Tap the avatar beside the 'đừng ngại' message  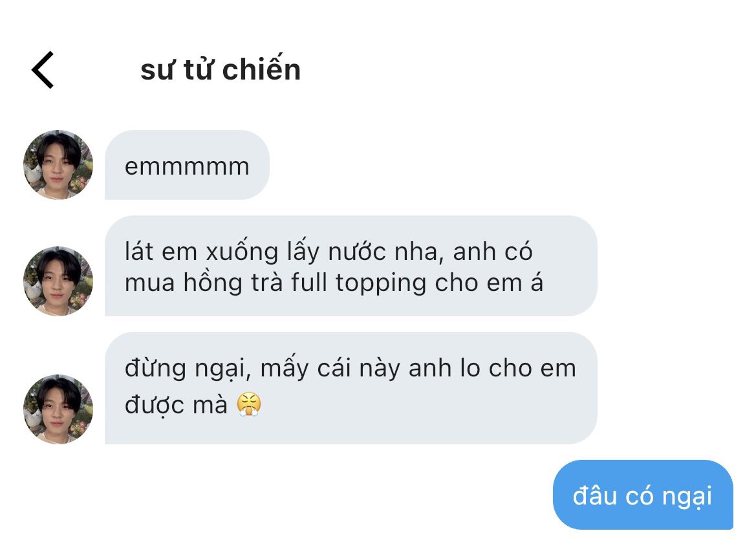point(58,409)
